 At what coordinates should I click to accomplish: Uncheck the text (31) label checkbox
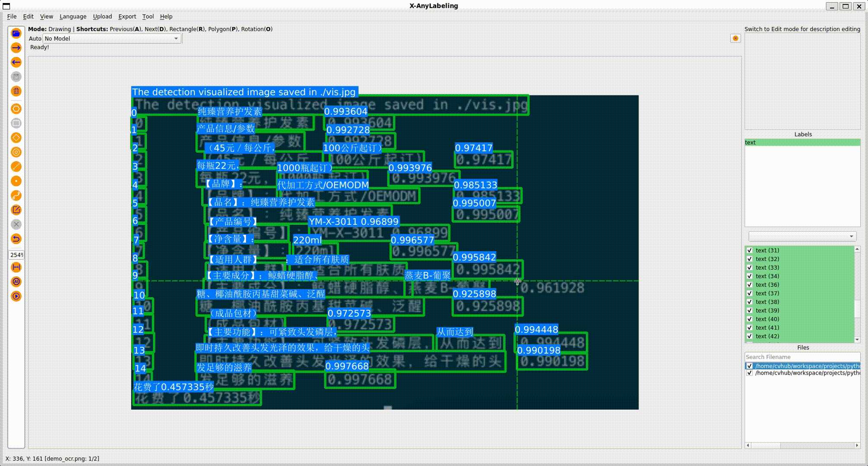750,250
